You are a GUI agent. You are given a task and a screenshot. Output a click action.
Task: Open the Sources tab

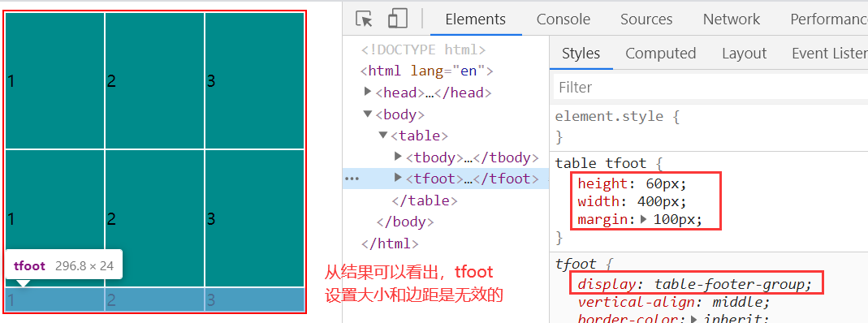point(646,19)
